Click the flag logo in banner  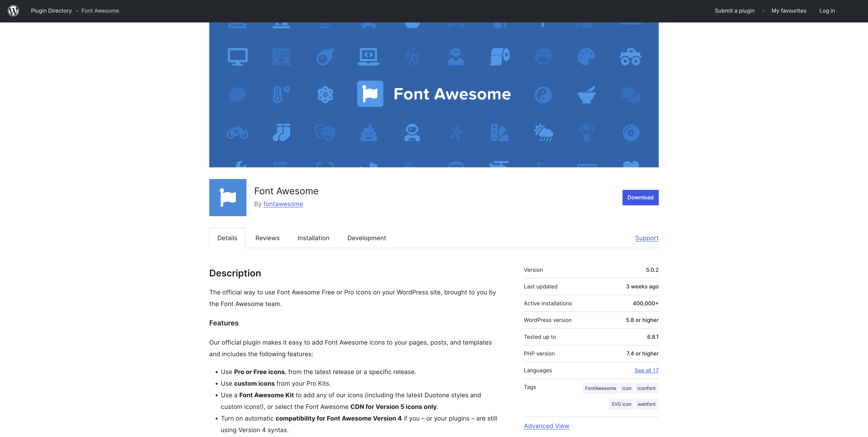click(370, 94)
